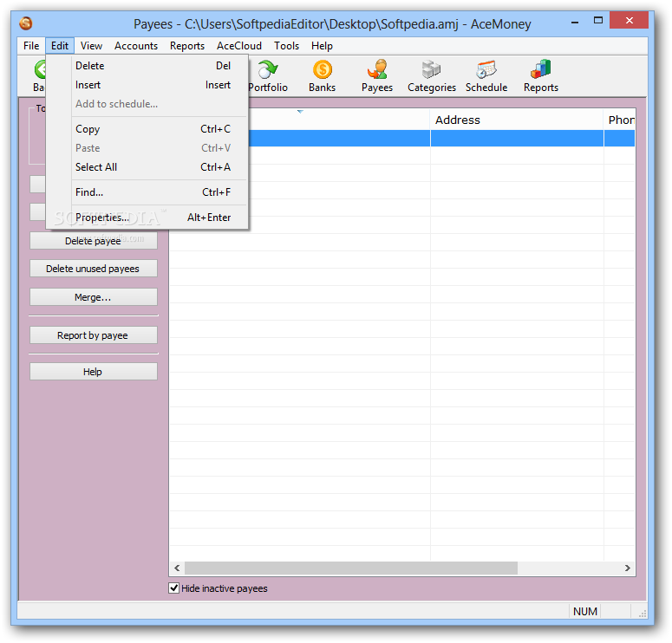Click the NUM status bar indicator
The image size is (672, 643).
(x=585, y=611)
